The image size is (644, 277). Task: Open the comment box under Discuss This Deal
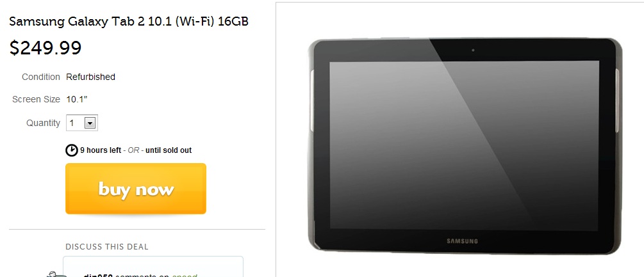pos(153,267)
